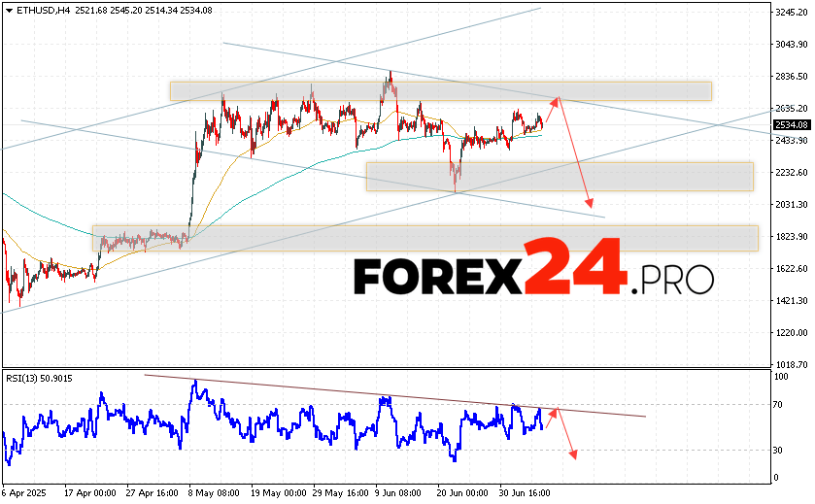Click the red downward arrow in RSI panel
815x504 pixels.
click(x=566, y=436)
